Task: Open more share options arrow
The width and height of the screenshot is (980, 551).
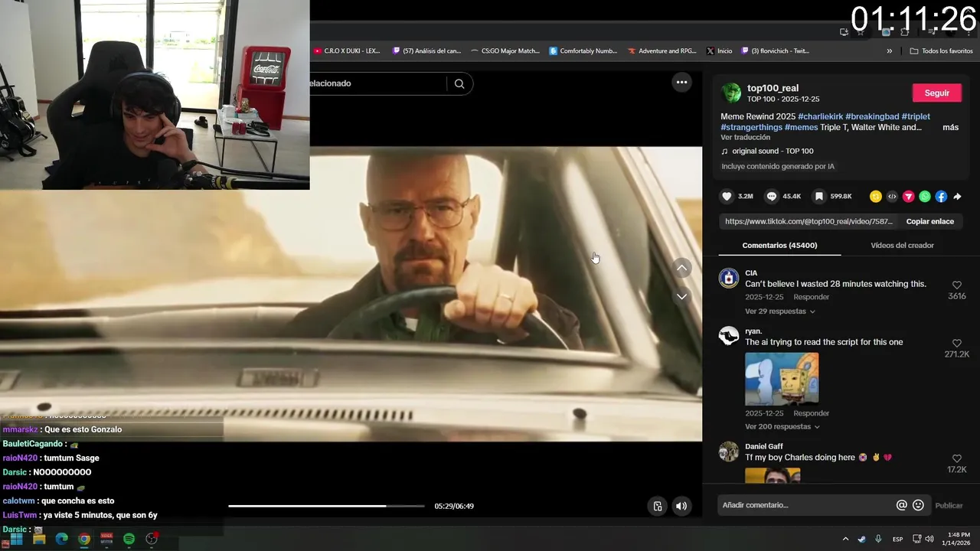Action: coord(957,197)
